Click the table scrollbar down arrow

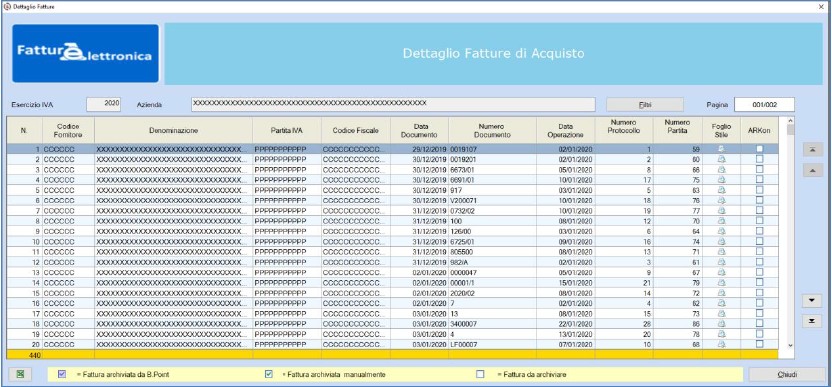coord(791,346)
